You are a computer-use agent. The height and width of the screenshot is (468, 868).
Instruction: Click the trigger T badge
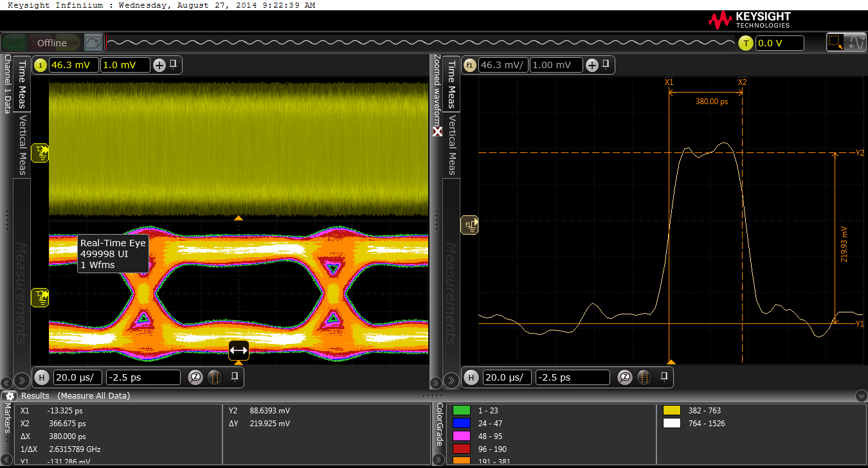pyautogui.click(x=745, y=43)
